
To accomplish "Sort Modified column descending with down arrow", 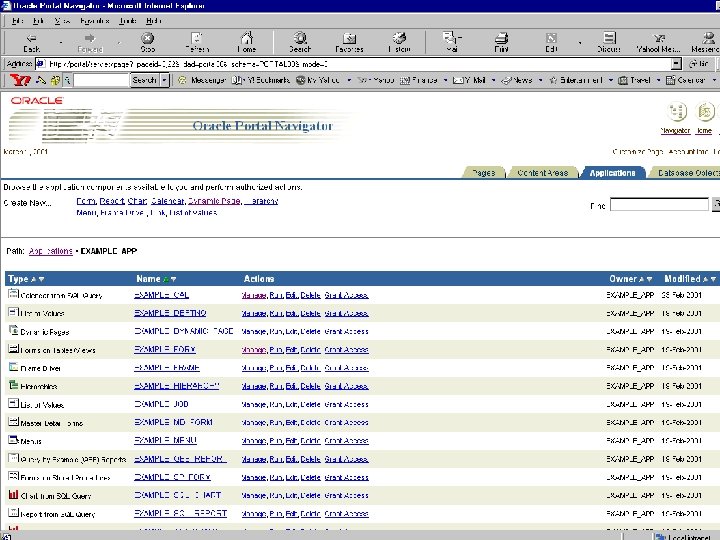I will (x=713, y=279).
